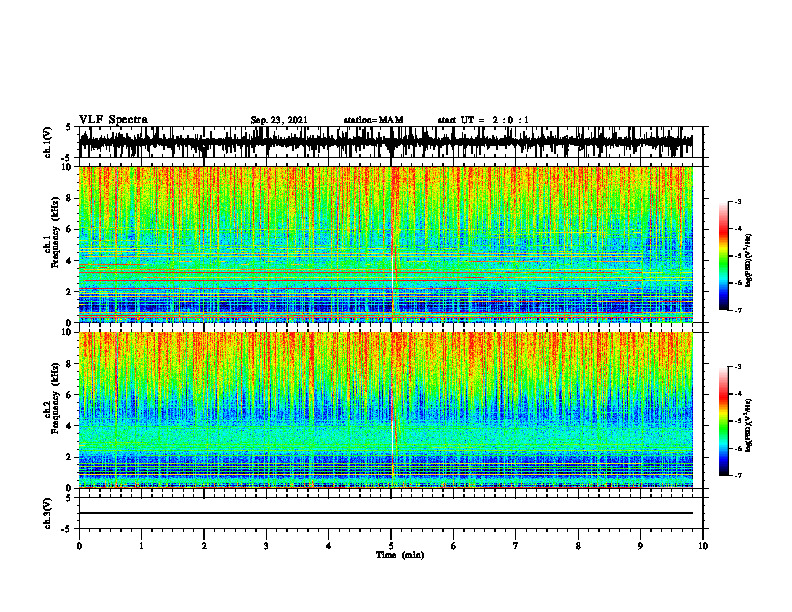Select time axis tick label "4"
Image resolution: width=792 pixels, height=612 pixels.
tap(329, 546)
